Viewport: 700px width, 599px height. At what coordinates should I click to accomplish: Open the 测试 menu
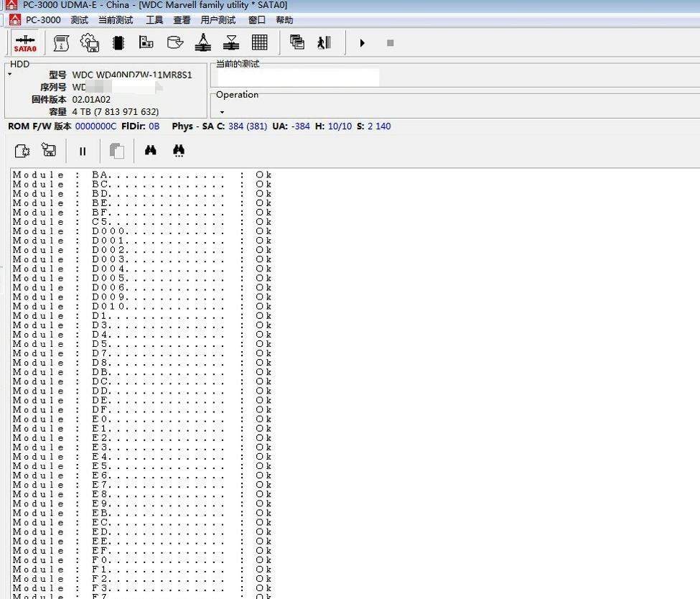click(x=80, y=20)
